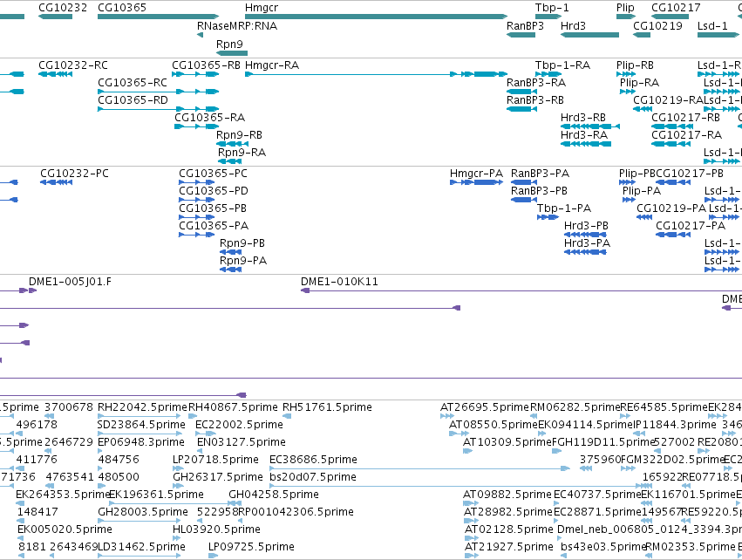Click protein CG10232-PC
The width and height of the screenshot is (742, 560).
pyautogui.click(x=74, y=174)
